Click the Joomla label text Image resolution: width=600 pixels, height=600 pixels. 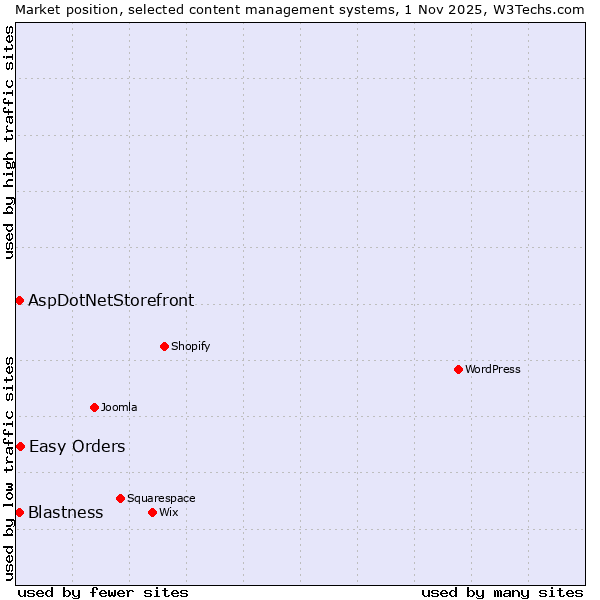pos(119,407)
